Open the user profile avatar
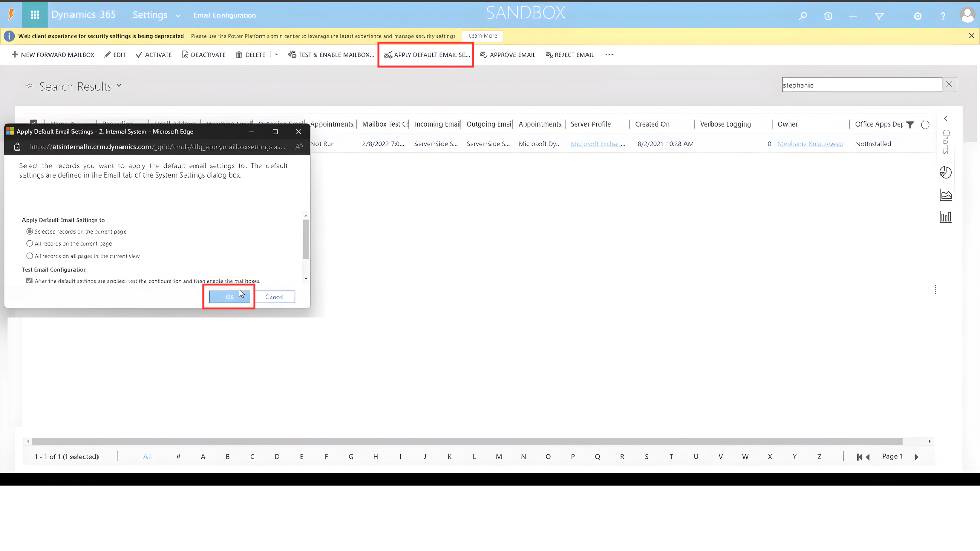The image size is (980, 551). tap(967, 15)
